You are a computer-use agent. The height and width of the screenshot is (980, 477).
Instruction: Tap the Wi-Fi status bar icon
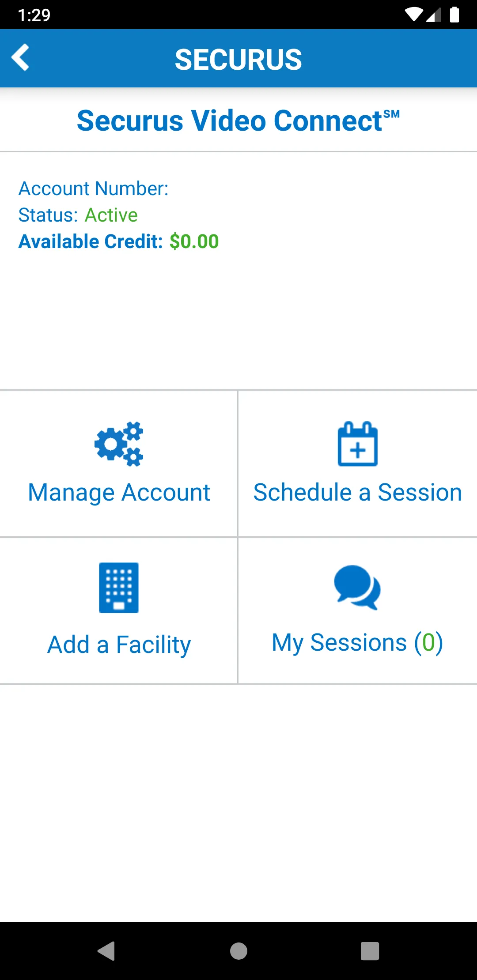tap(414, 15)
